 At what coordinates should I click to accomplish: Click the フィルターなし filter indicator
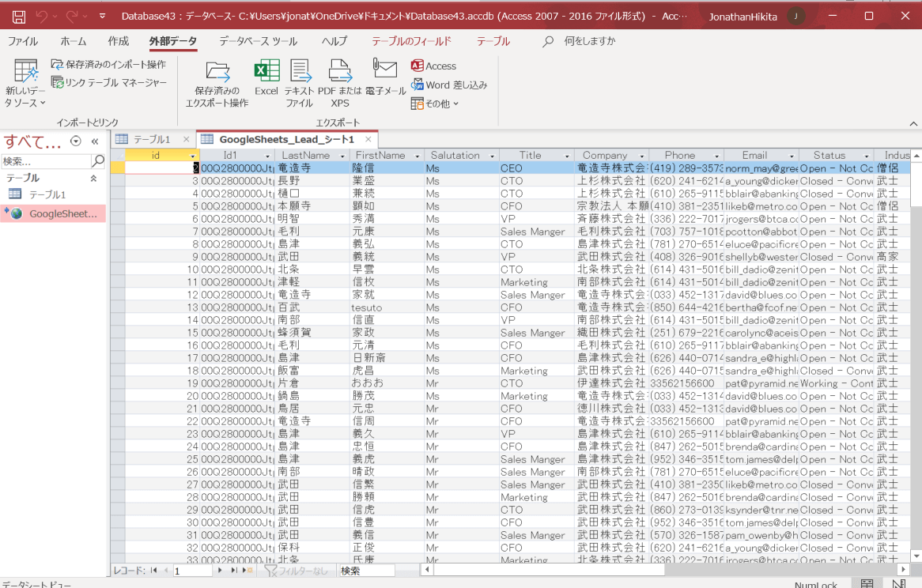(297, 571)
